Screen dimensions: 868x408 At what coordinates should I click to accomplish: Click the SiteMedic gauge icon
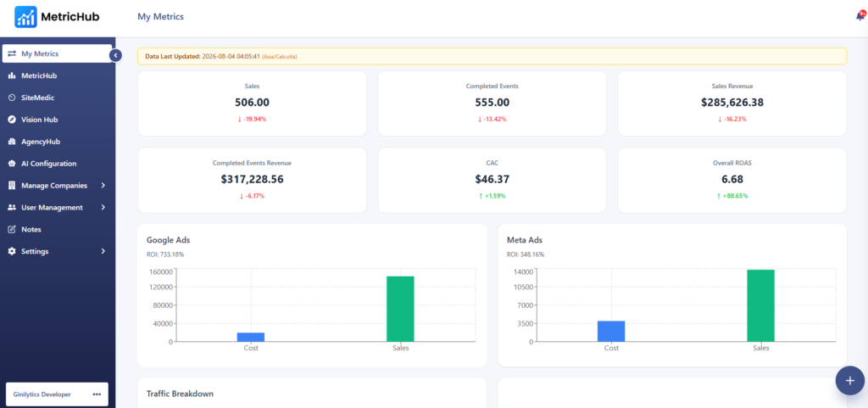[12, 98]
